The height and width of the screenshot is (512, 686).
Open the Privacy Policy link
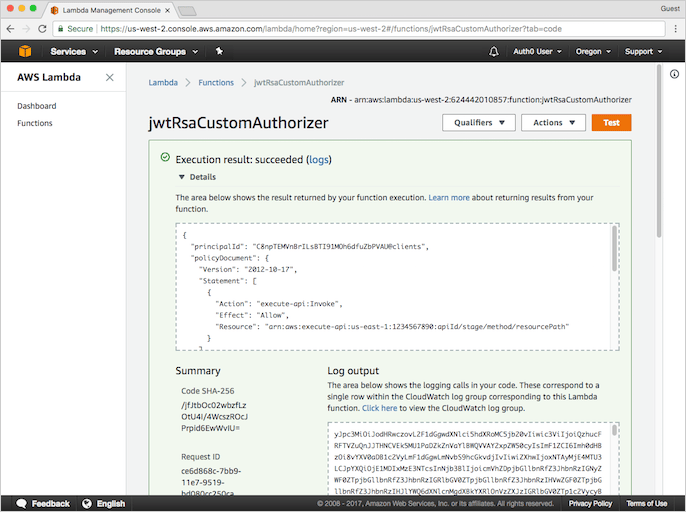click(590, 504)
